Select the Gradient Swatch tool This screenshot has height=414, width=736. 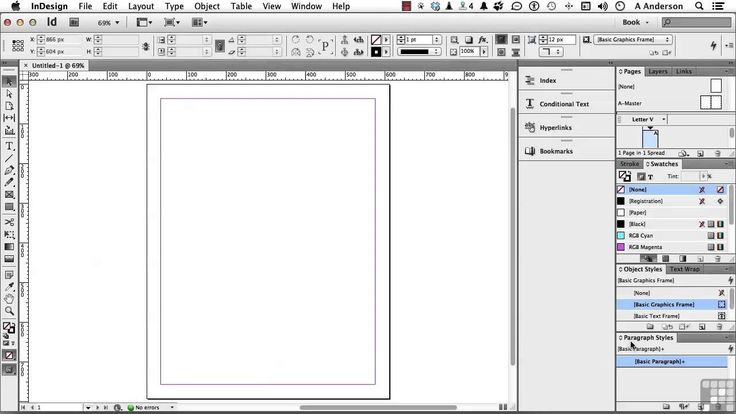(9, 246)
